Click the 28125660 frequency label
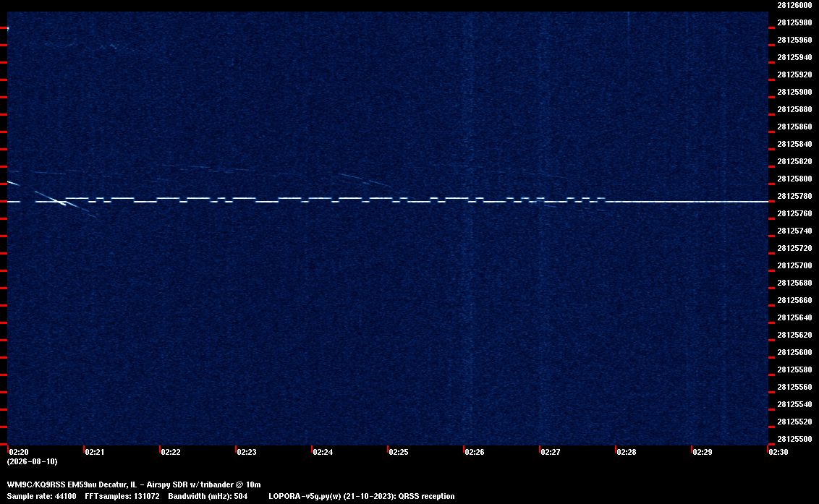 pyautogui.click(x=794, y=300)
